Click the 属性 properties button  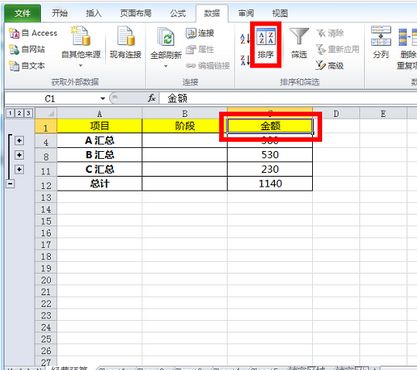(x=200, y=49)
